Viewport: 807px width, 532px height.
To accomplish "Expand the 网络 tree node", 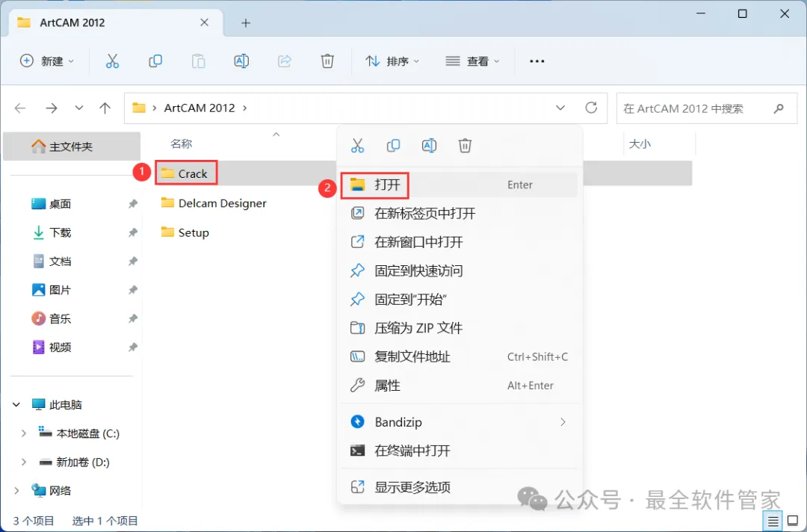I will pyautogui.click(x=16, y=491).
